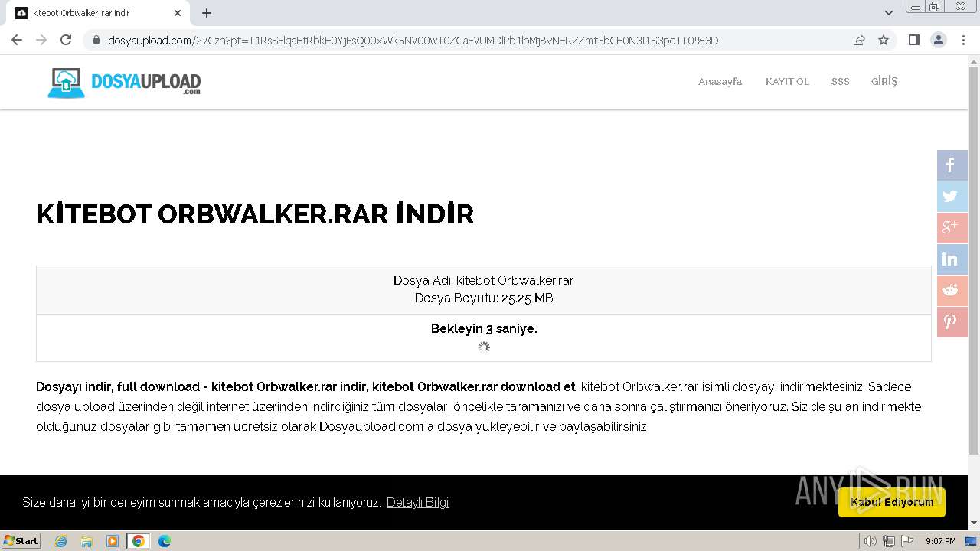
Task: Open KAYIT OL menu item
Action: [x=787, y=81]
